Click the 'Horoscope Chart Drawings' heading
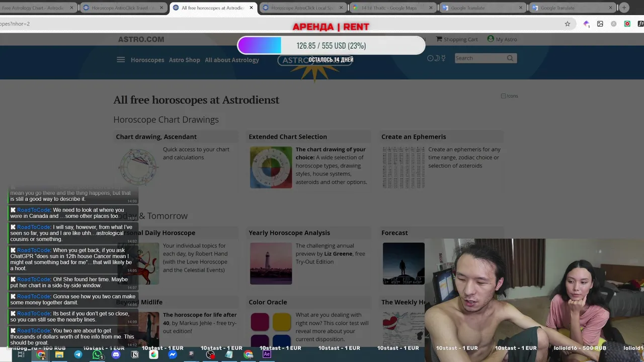The width and height of the screenshot is (644, 362). point(166,120)
